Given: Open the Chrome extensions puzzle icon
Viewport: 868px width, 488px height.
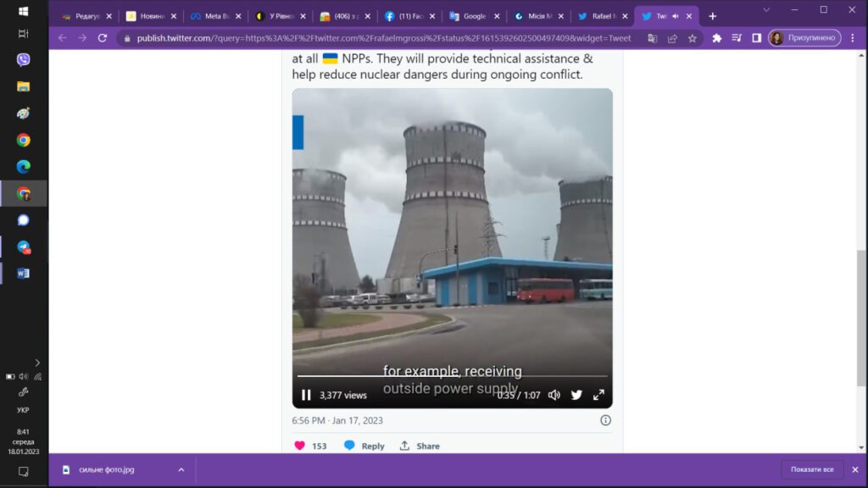Looking at the screenshot, I should [717, 38].
